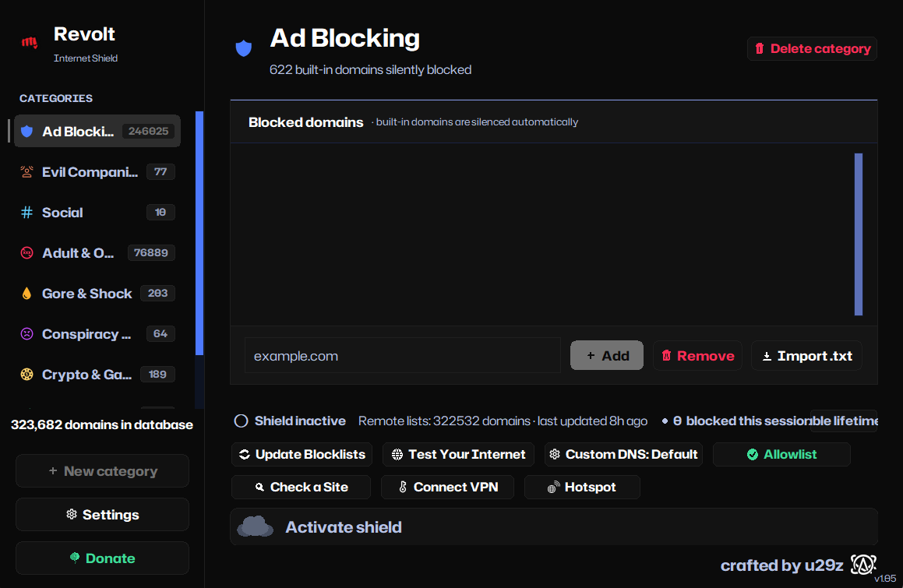This screenshot has width=903, height=588.
Task: Click the example.com domain input field
Action: click(403, 356)
